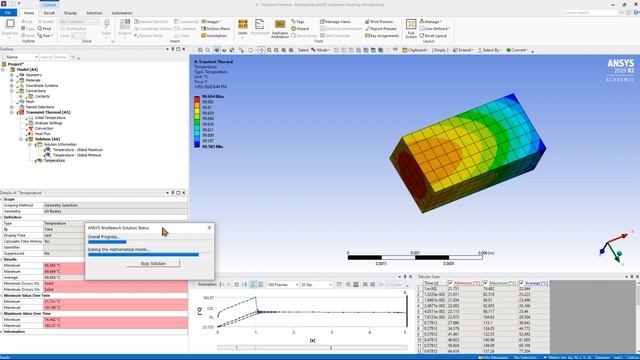Toggle the Average column checkbox in Tabular Data
Image resolution: width=640 pixels, height=360 pixels.
point(521,282)
